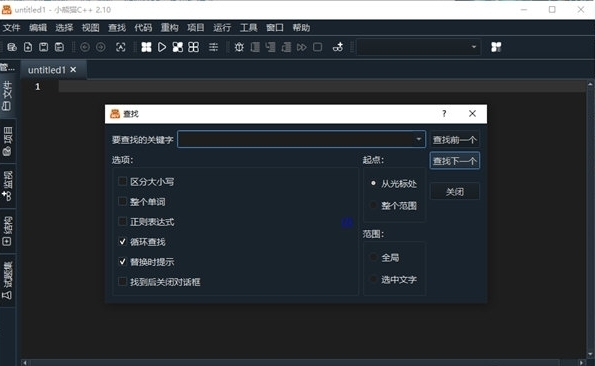Viewport: 595px width, 366px height.
Task: Open the 文件 menu
Action: click(x=11, y=28)
